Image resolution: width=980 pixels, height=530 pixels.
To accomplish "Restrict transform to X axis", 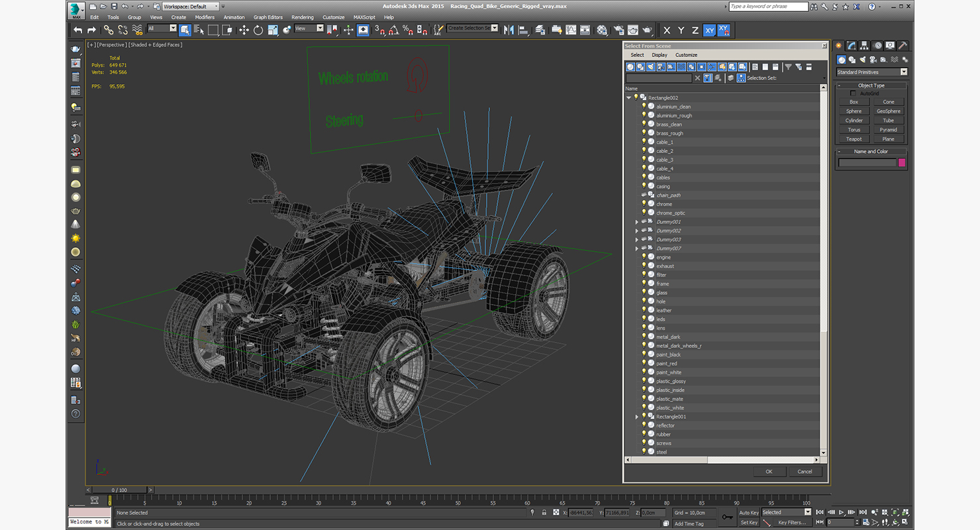I will click(x=667, y=30).
